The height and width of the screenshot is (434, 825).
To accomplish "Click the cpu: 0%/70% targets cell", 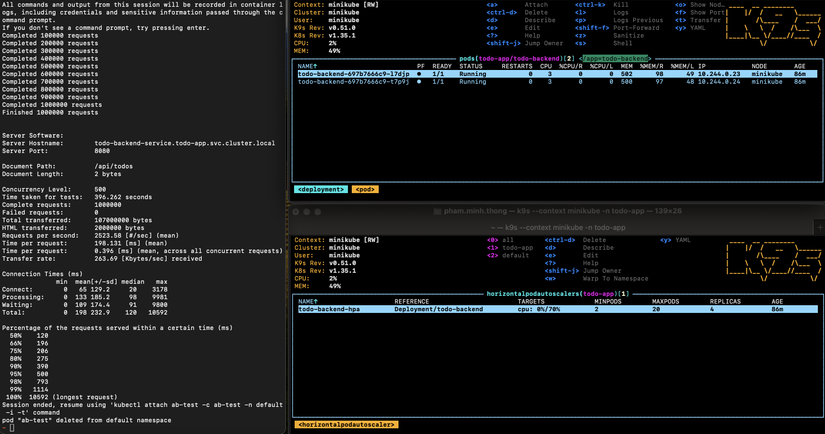I will [539, 309].
